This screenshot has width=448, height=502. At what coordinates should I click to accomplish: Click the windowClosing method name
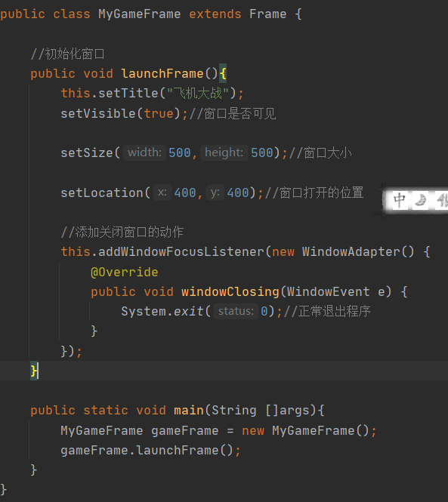230,291
